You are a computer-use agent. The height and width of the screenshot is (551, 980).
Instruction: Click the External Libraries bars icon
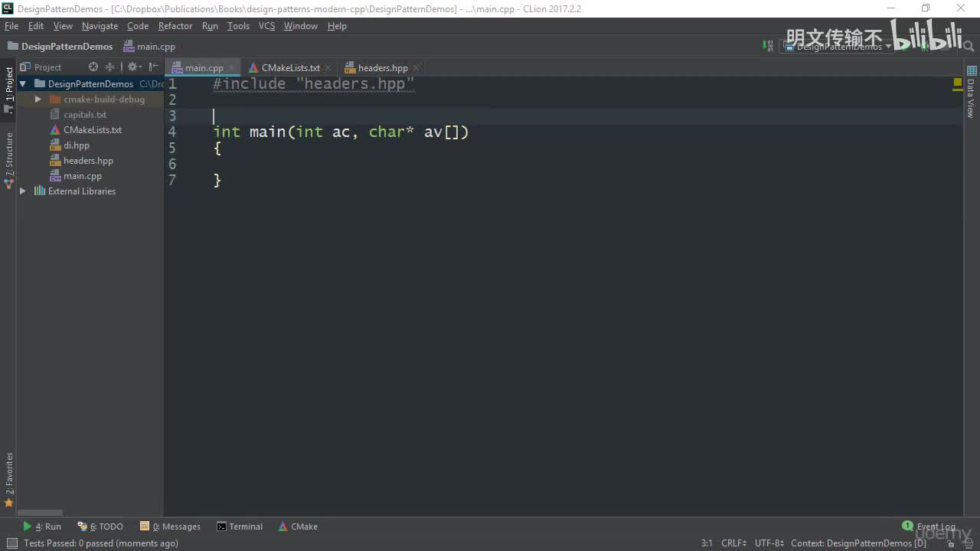(40, 191)
